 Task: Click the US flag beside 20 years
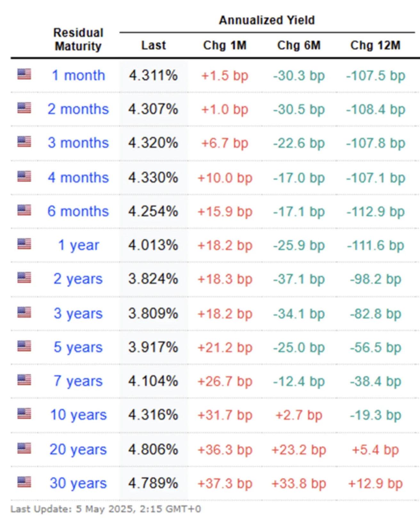24,448
